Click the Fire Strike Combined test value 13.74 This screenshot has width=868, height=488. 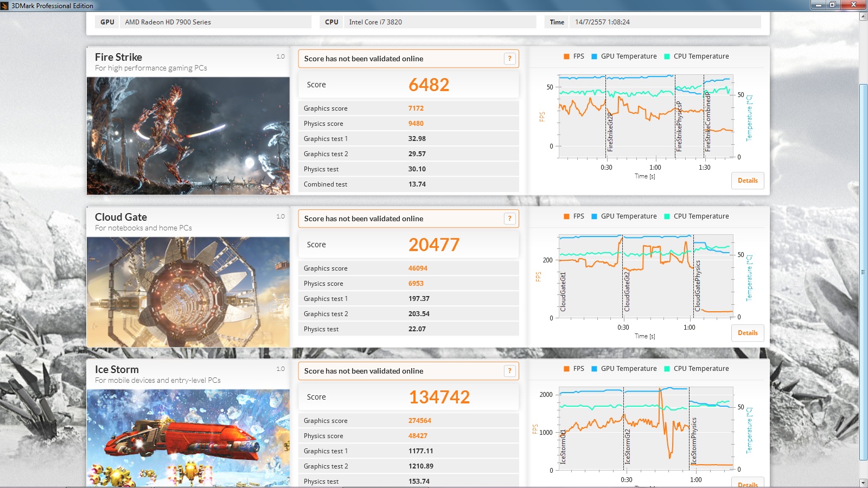point(417,184)
